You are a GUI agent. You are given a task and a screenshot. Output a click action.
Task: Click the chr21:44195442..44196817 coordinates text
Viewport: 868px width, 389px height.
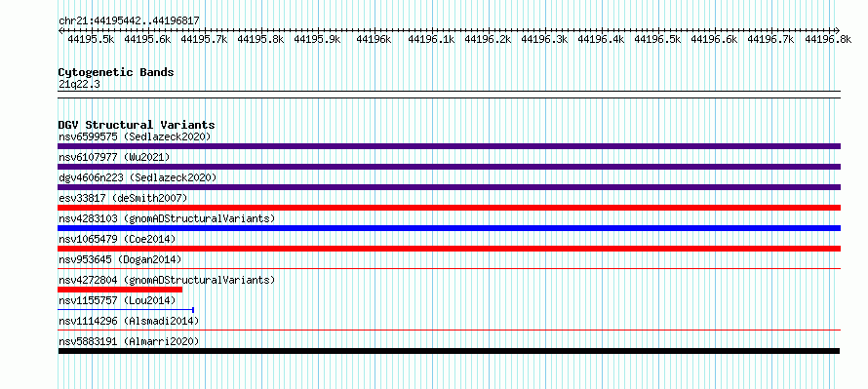click(x=129, y=20)
